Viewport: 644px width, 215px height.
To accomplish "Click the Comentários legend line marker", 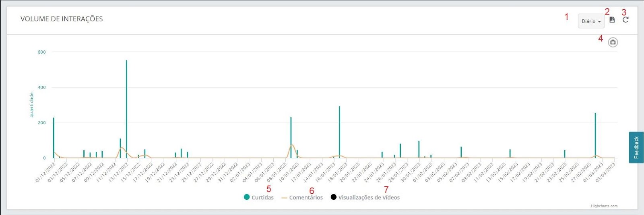I will (x=284, y=198).
